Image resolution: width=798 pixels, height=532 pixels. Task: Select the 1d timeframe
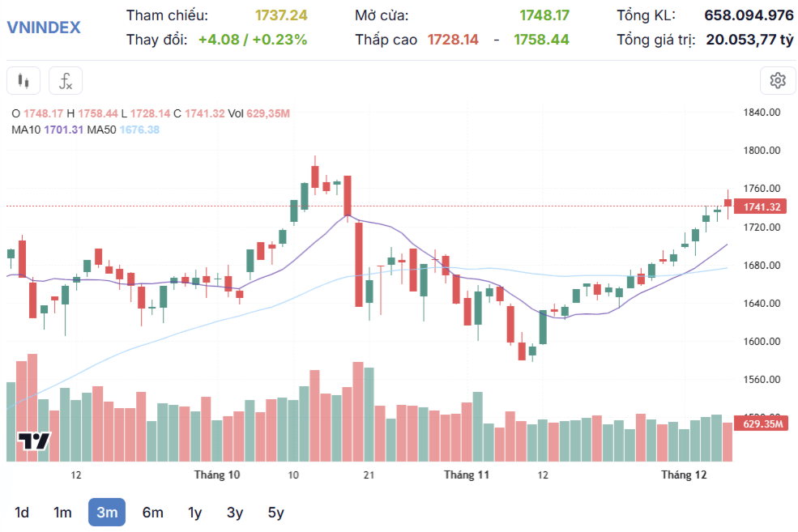pos(21,513)
